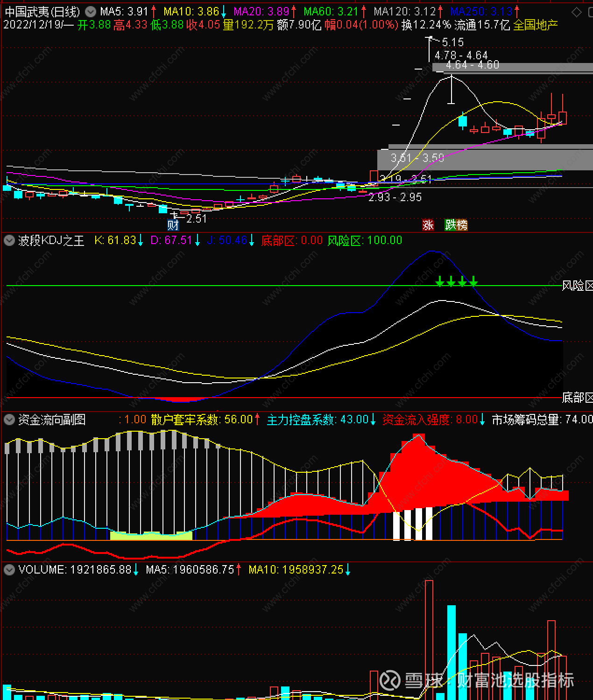Click the red 涨 badge icon on the chart
The width and height of the screenshot is (593, 700).
point(428,224)
